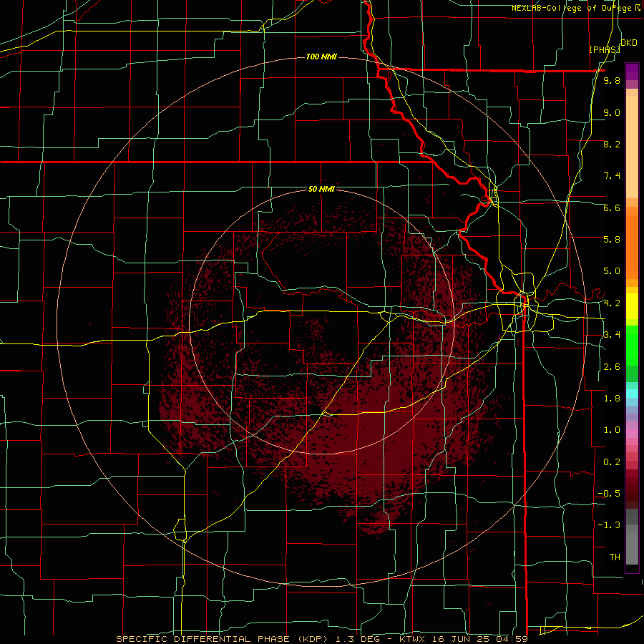
Task: Pick the yellow band of the color bar
Action: coord(632,306)
